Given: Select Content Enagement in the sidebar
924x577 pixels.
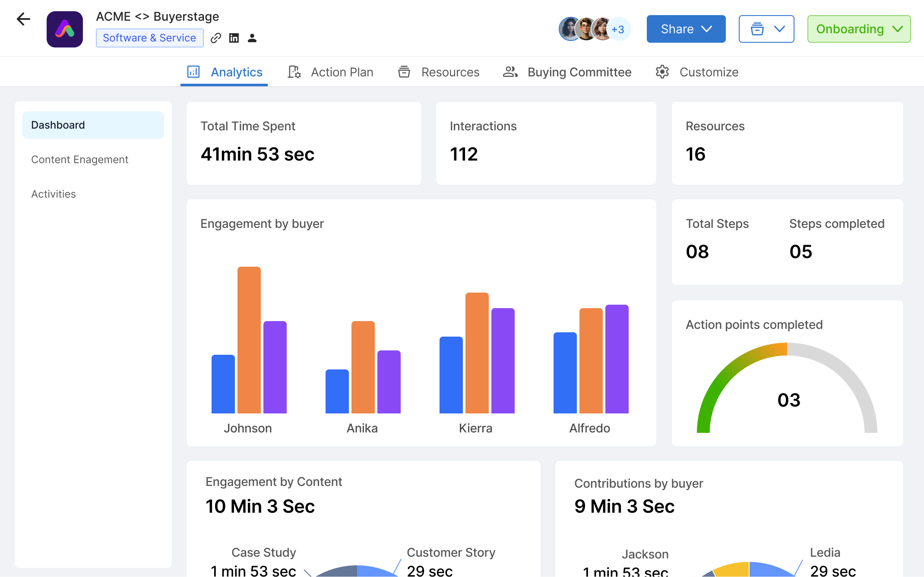Looking at the screenshot, I should pos(79,159).
